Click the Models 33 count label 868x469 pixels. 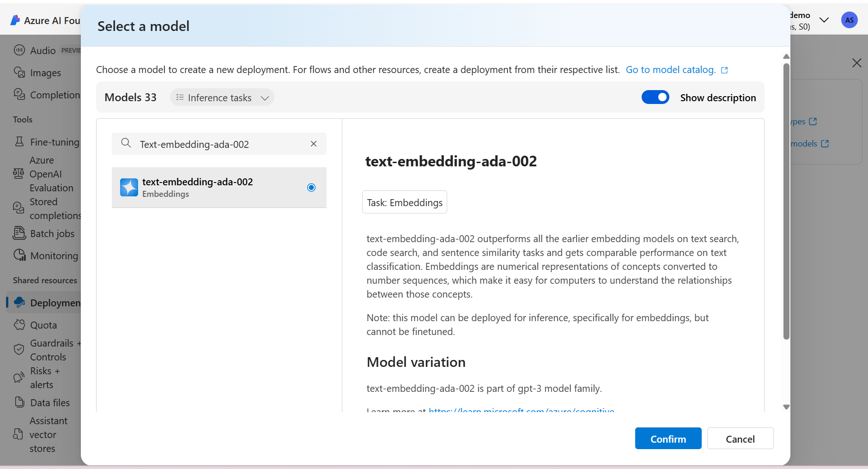[x=130, y=97]
